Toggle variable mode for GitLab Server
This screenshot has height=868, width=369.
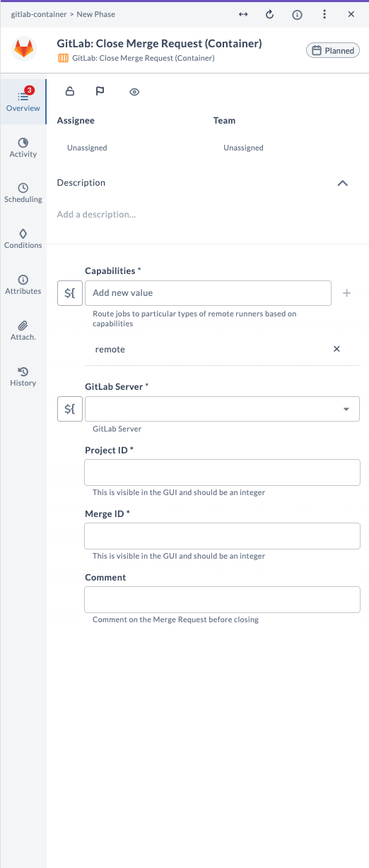click(69, 409)
